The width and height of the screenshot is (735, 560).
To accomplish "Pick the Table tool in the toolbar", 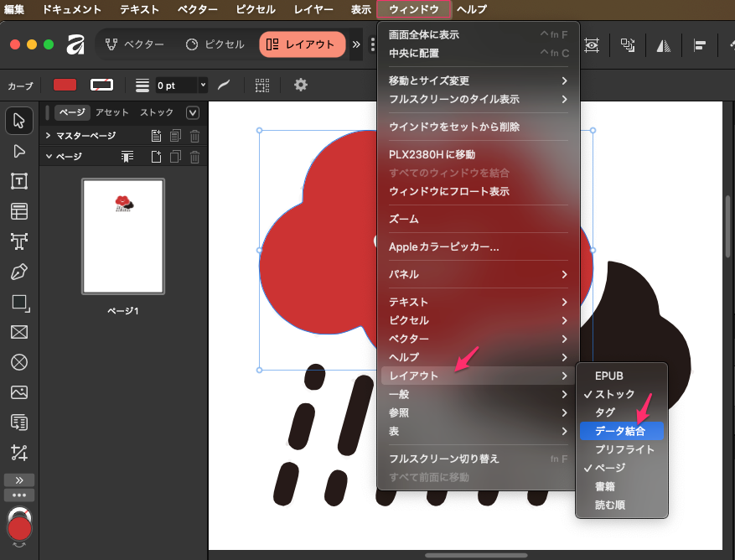I will pyautogui.click(x=19, y=211).
